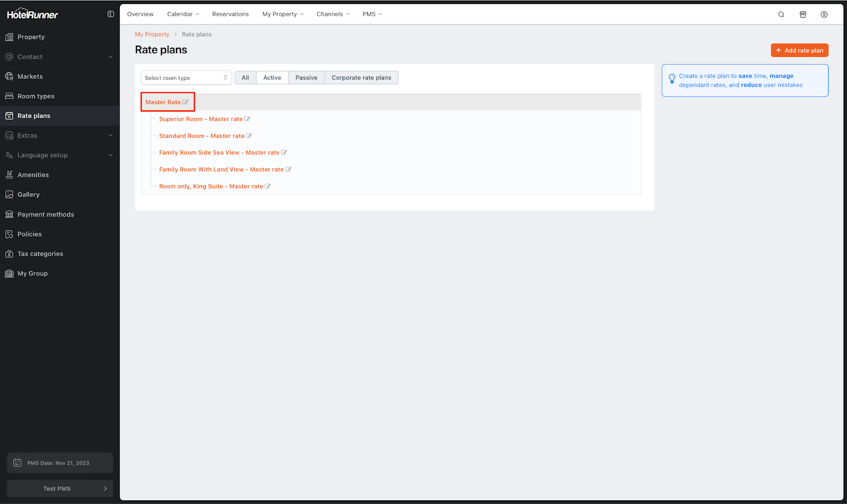
Task: Open the Channels menu in top navigation
Action: (x=332, y=14)
